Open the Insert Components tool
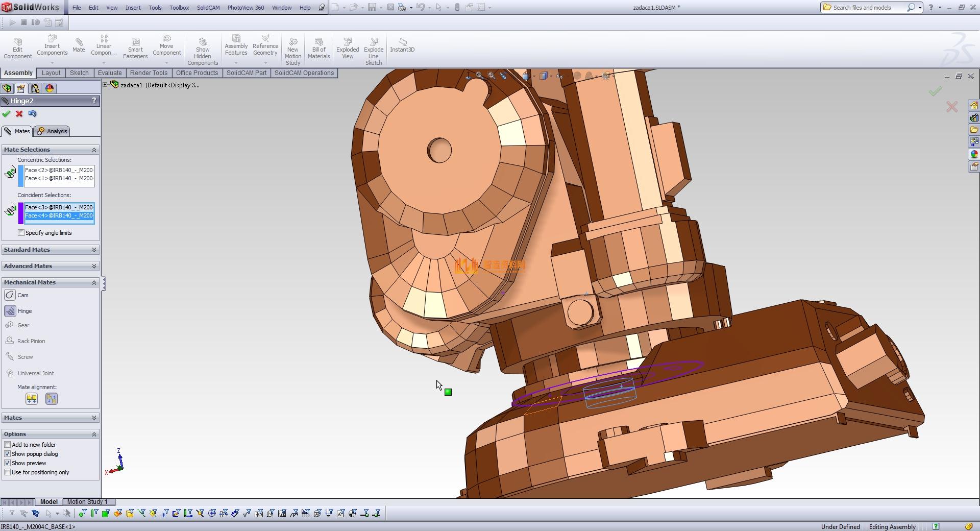 click(52, 46)
